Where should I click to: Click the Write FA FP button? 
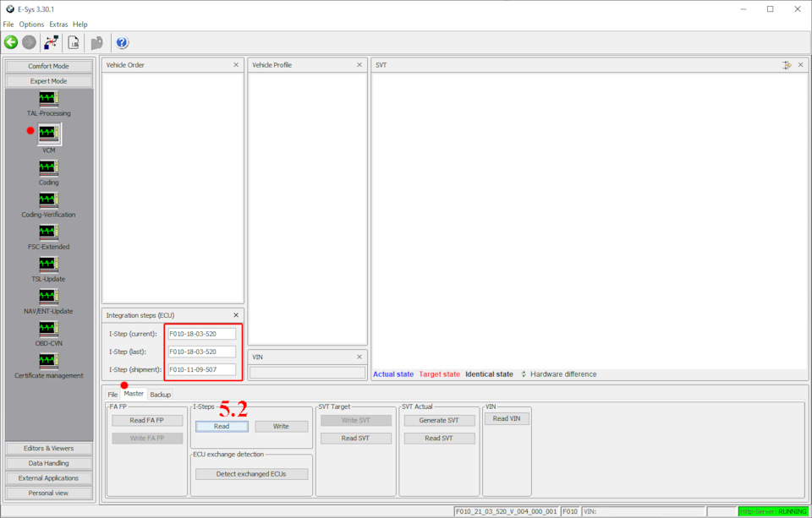[x=147, y=438]
